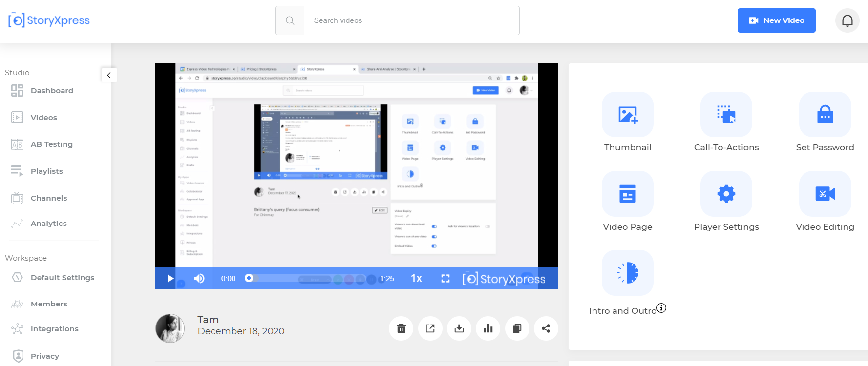
Task: Open the Video Editing icon
Action: coord(825,194)
